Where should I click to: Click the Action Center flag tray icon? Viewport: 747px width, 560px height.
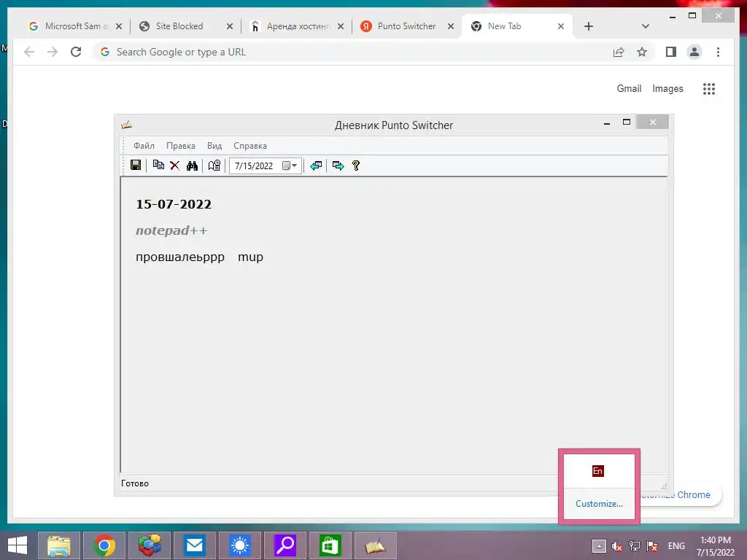(652, 546)
